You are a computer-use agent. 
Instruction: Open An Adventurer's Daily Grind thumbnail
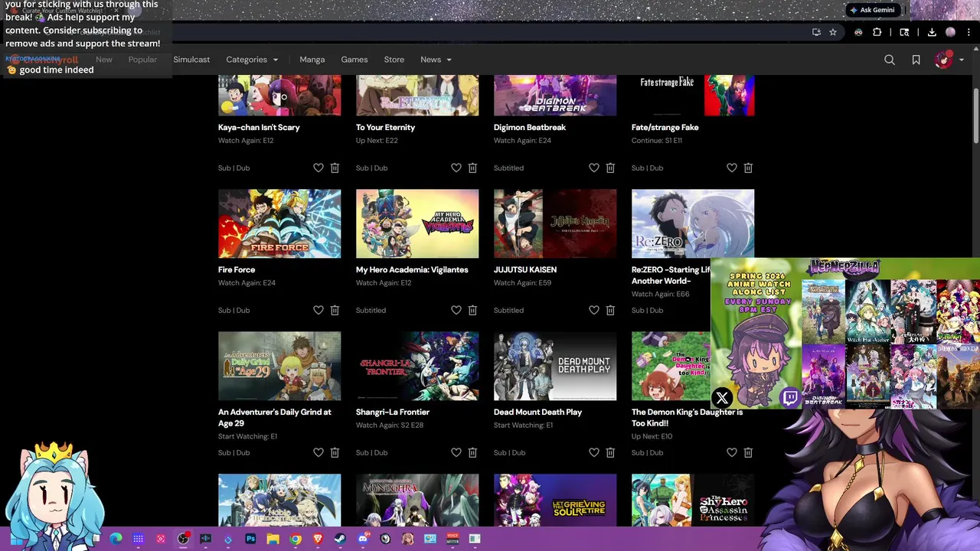click(279, 366)
